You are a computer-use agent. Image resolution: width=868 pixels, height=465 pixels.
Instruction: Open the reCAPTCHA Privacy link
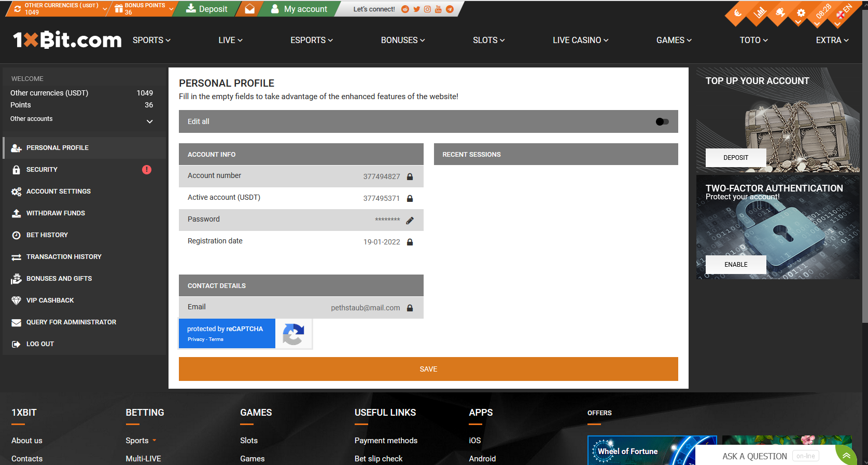[x=196, y=339]
